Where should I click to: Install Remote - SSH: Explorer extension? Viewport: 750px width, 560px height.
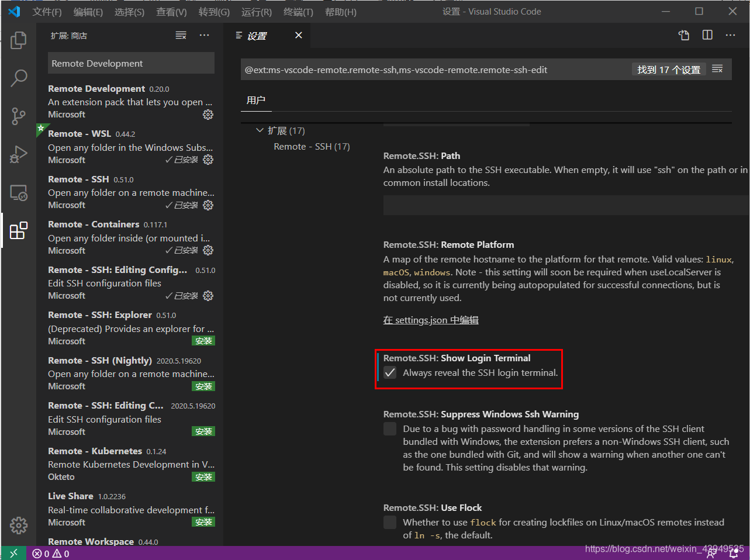tap(203, 341)
